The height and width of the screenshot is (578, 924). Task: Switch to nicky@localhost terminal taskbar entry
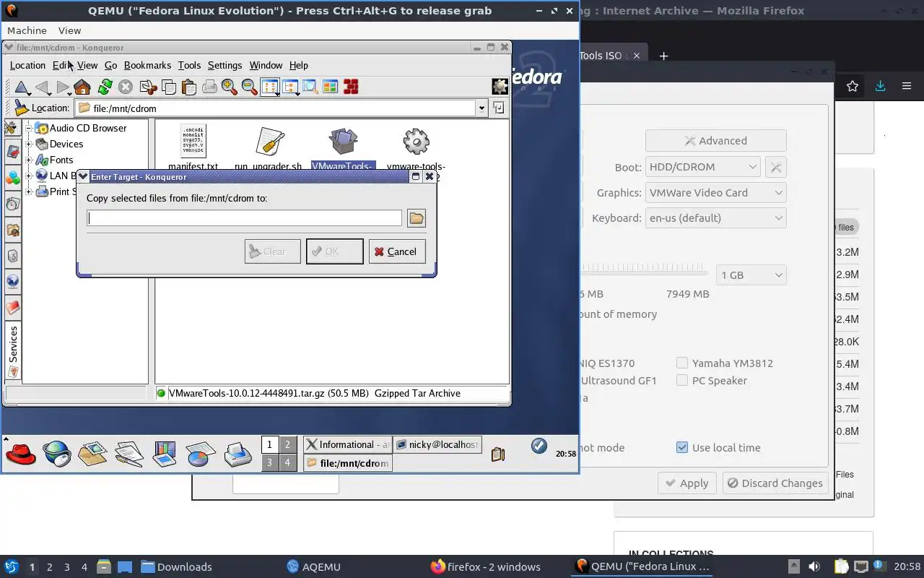point(437,445)
